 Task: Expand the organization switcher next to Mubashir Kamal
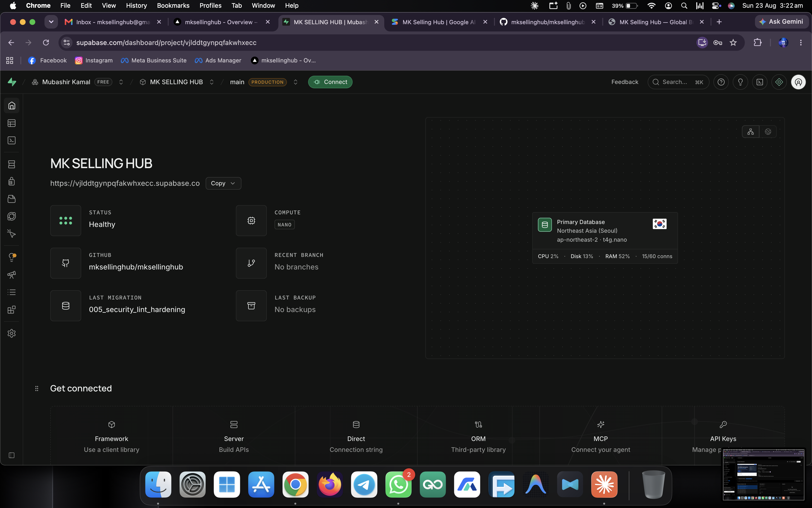coord(121,82)
